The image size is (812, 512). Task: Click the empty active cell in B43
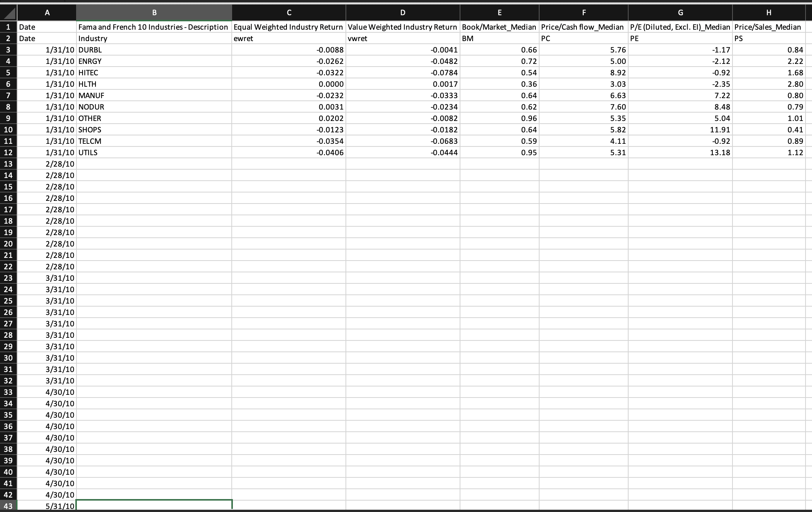pos(154,506)
